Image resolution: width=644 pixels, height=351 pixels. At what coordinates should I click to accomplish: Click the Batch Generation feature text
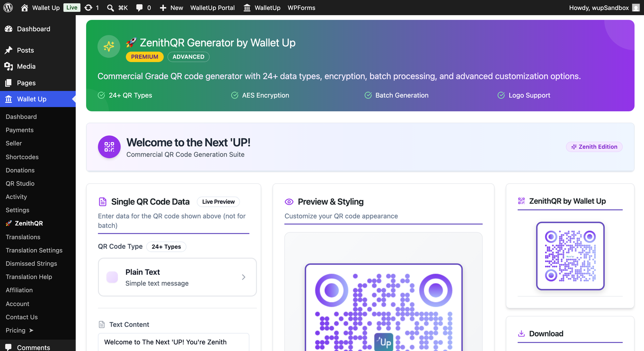(x=402, y=95)
